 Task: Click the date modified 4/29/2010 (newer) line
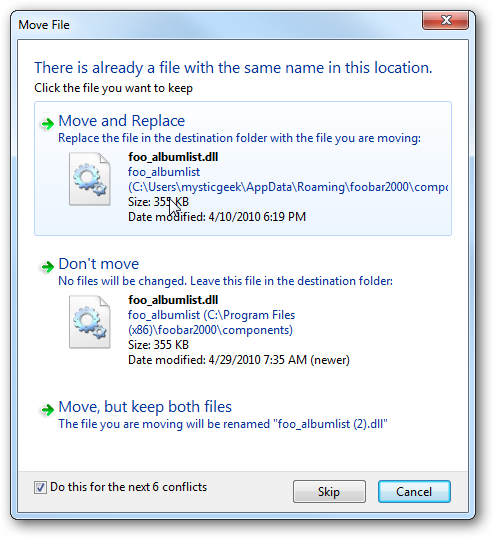pyautogui.click(x=239, y=360)
